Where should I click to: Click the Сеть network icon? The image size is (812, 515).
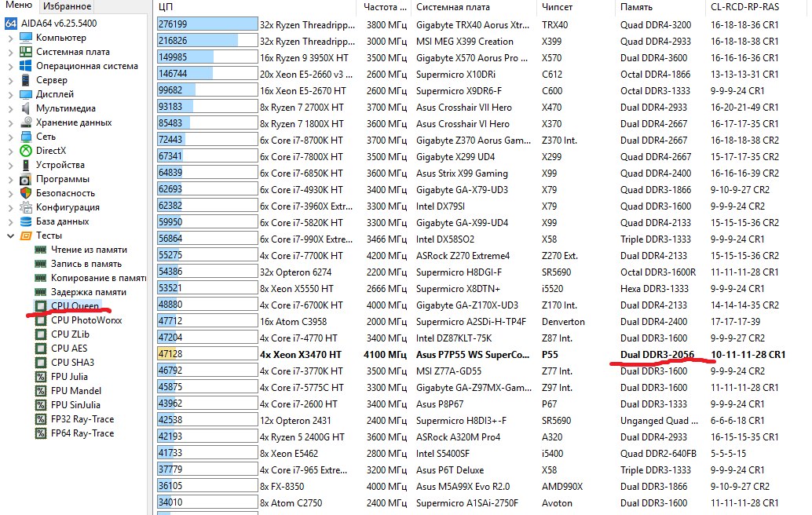click(26, 137)
